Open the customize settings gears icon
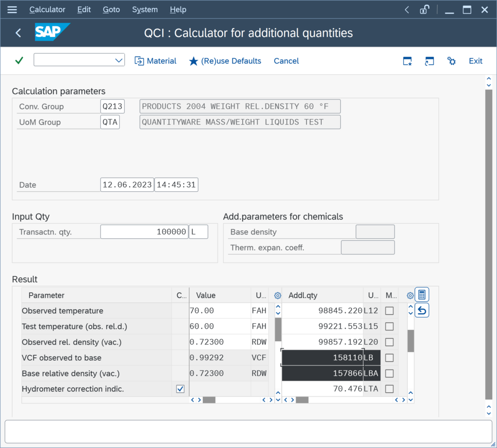This screenshot has height=448, width=497. coord(451,61)
